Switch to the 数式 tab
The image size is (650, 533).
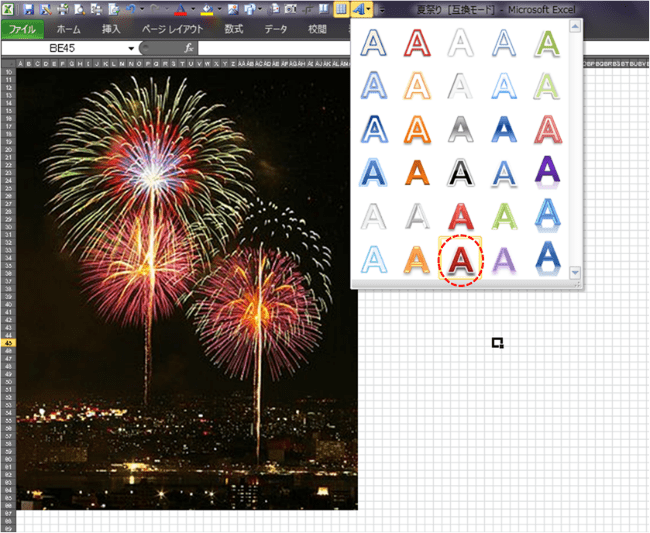tap(234, 29)
